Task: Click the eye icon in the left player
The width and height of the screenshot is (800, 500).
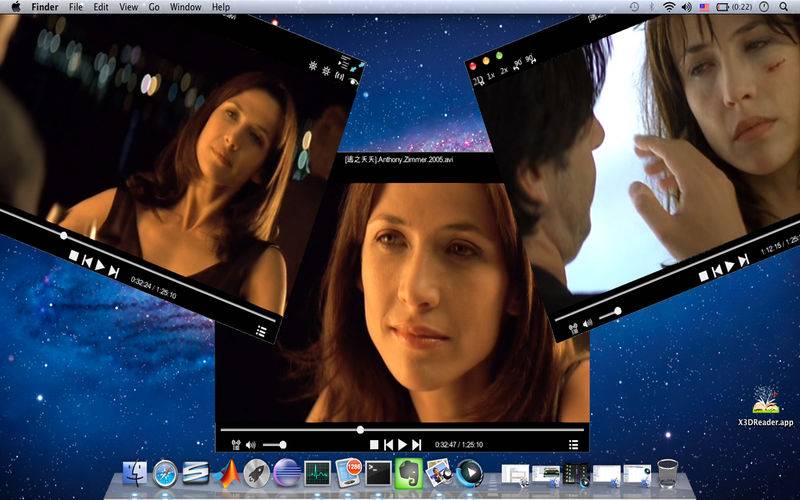Action: (x=353, y=81)
